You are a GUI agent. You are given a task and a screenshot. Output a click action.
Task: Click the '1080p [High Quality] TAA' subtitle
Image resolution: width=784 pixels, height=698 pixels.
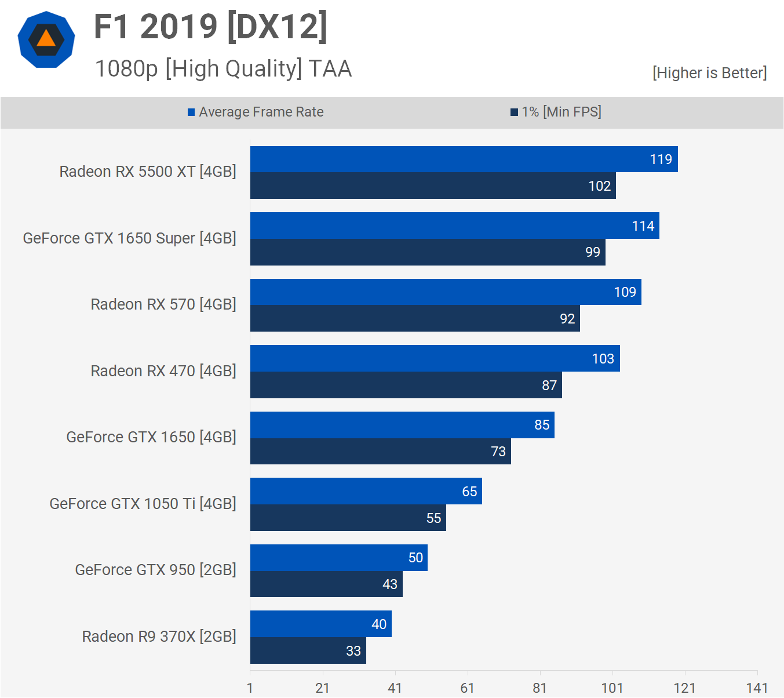coord(224,68)
